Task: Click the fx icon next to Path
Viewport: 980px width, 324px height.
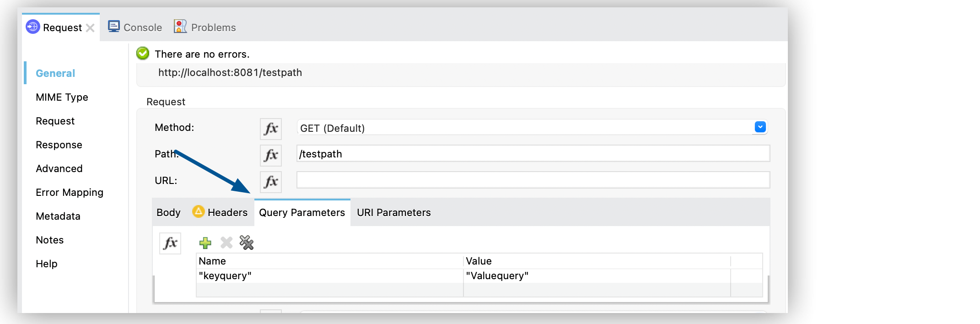Action: pyautogui.click(x=270, y=155)
